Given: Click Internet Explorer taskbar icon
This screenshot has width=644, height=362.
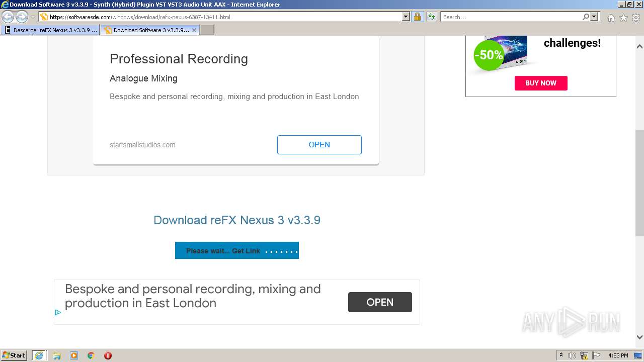Looking at the screenshot, I should pos(39,355).
